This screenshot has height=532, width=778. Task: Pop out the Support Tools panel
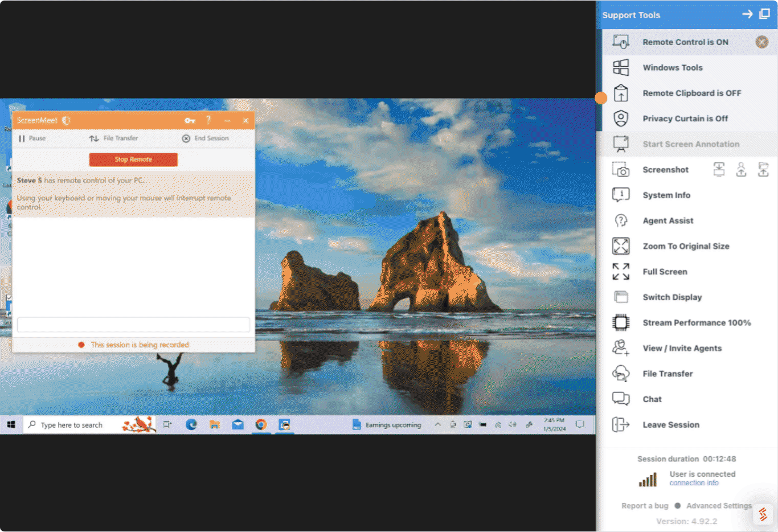pos(763,14)
